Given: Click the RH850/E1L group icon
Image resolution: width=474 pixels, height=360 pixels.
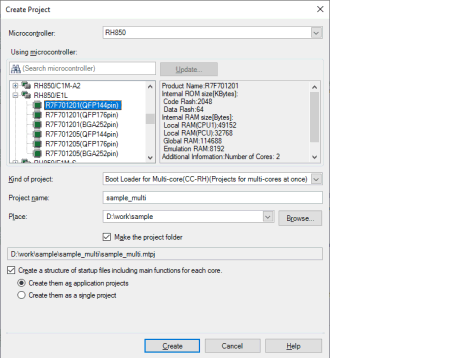Looking at the screenshot, I should tap(26, 95).
